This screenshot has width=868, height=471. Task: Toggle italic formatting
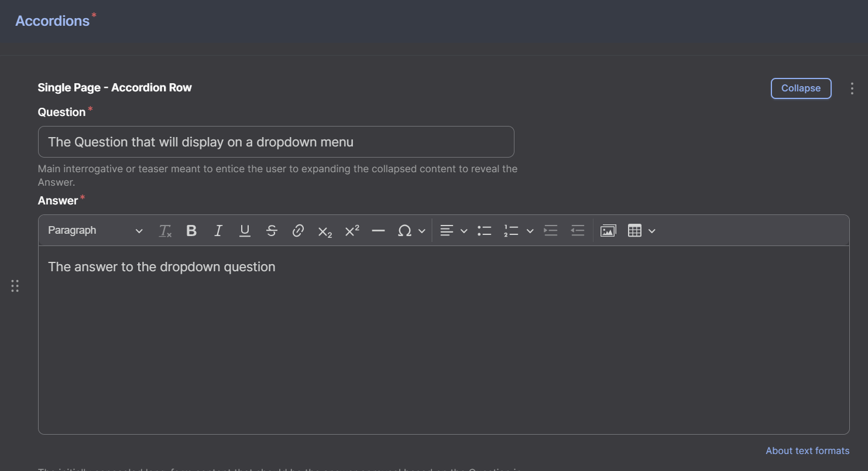coord(218,231)
